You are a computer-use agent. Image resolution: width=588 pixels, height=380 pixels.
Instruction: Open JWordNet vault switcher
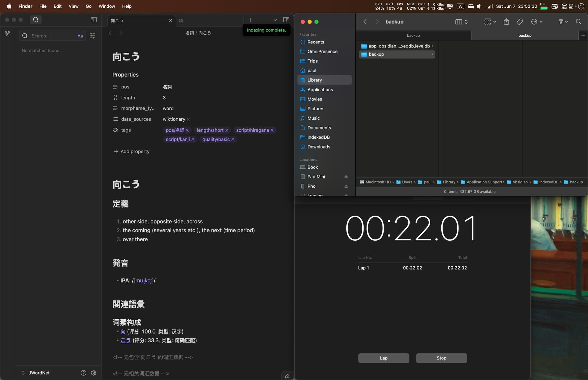(x=36, y=373)
